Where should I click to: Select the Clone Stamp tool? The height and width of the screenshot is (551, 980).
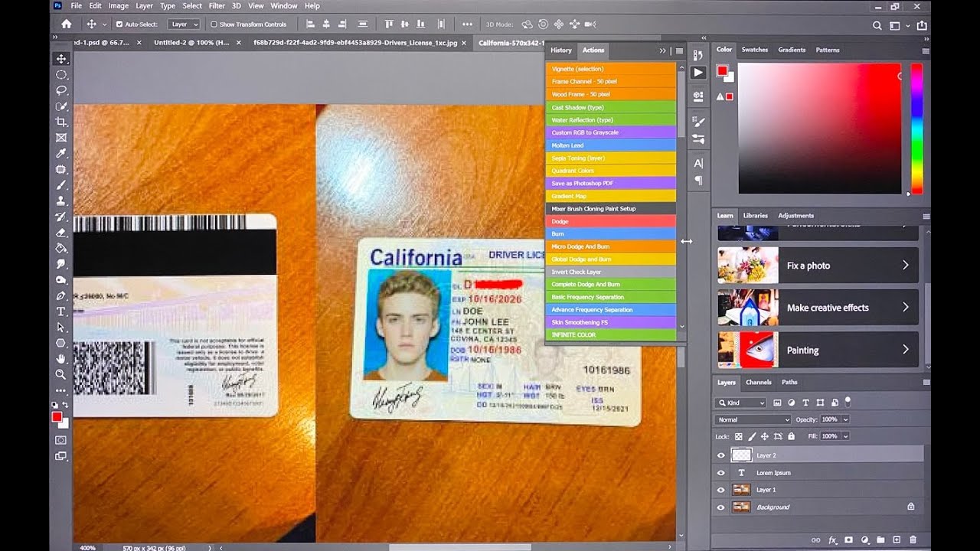[x=61, y=201]
